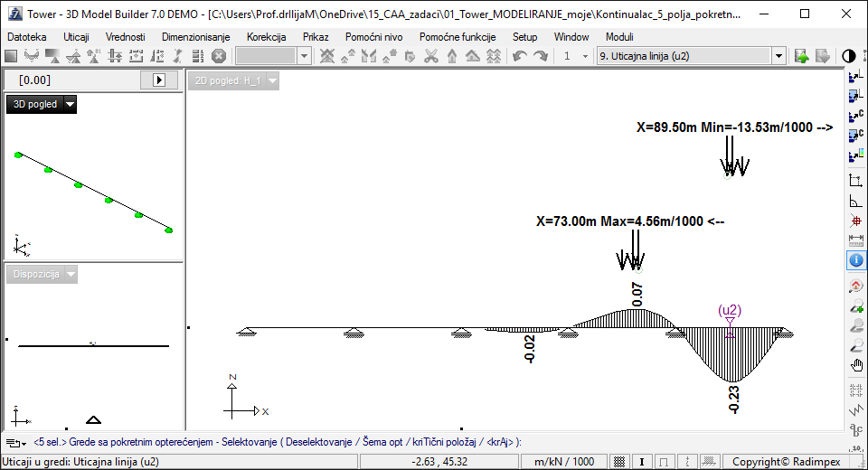
Task: Click the zoom-in magnifier with green plus
Action: click(856, 306)
